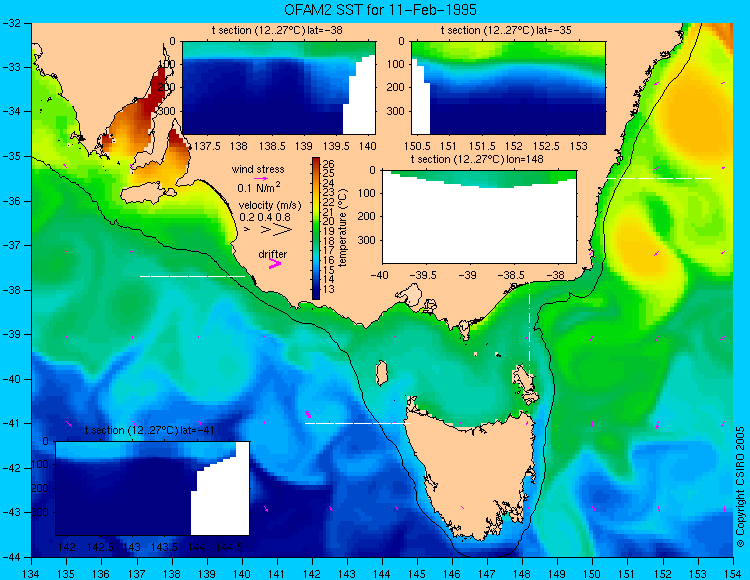The width and height of the screenshot is (750, 580).
Task: Click "-44" on the main latitude axis
Action: (11, 557)
